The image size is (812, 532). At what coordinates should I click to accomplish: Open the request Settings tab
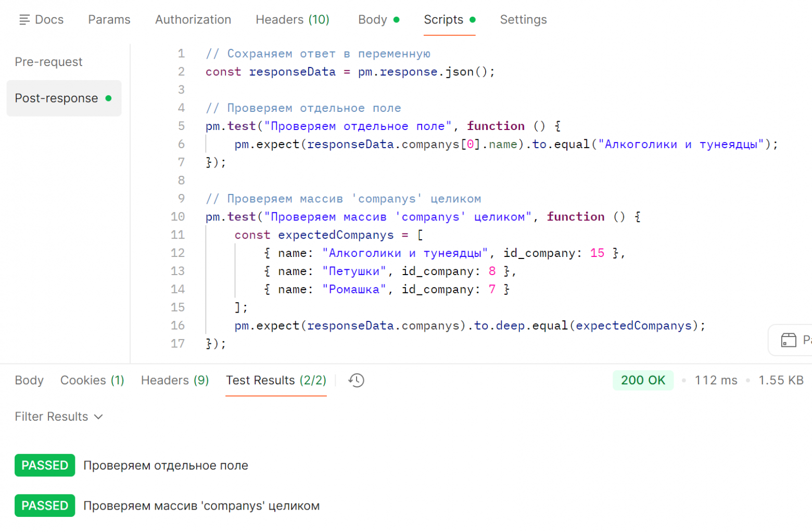(523, 20)
